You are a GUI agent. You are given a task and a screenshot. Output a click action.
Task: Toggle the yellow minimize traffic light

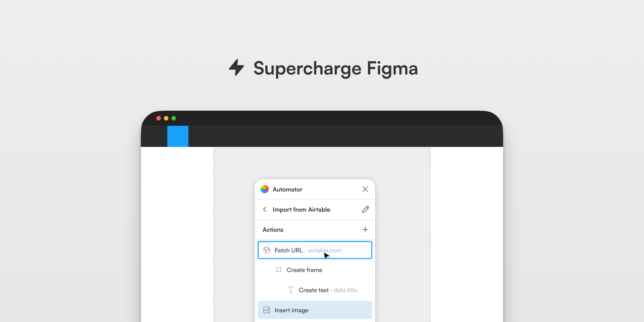166,118
